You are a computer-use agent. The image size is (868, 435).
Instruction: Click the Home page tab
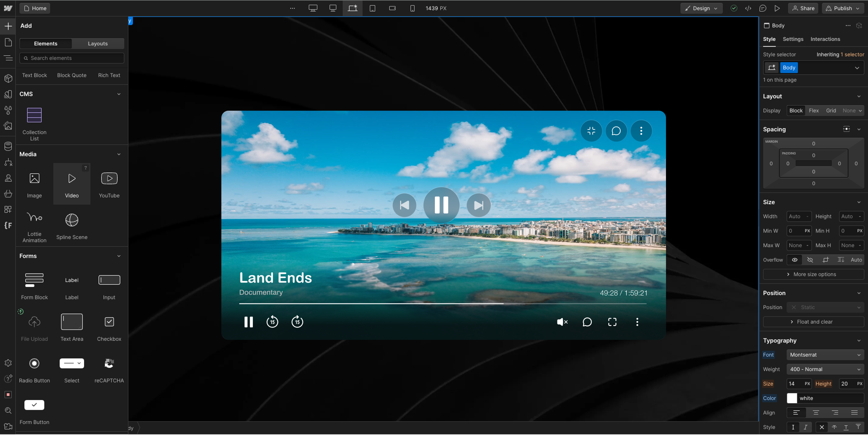pyautogui.click(x=35, y=8)
